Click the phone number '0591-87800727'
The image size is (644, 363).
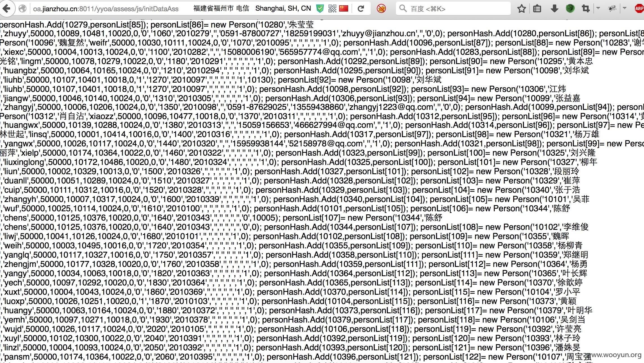point(252,34)
